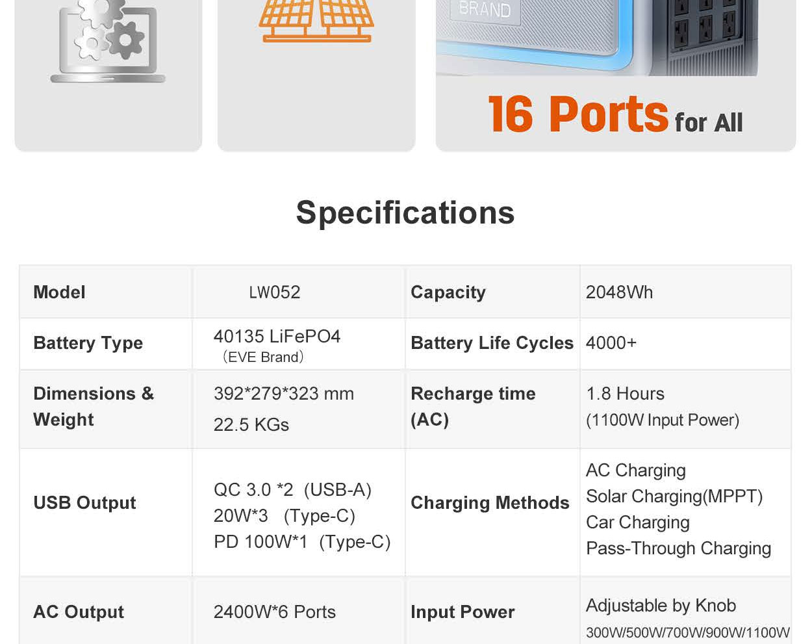Click the 2400W*6 Ports AC output value
Screen dimensions: 812x644
tap(275, 612)
